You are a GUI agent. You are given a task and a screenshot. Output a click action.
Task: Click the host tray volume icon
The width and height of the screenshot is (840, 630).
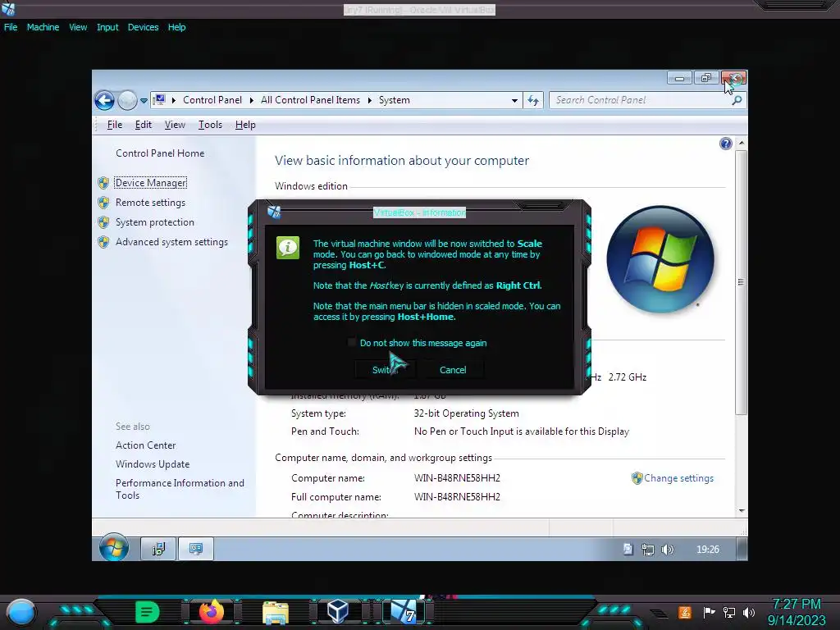[749, 612]
